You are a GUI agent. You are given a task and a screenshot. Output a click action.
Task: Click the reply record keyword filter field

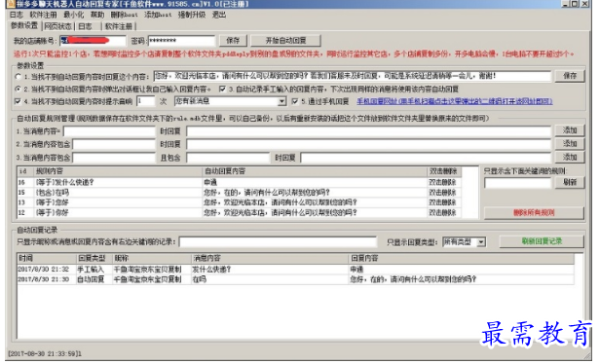278,242
